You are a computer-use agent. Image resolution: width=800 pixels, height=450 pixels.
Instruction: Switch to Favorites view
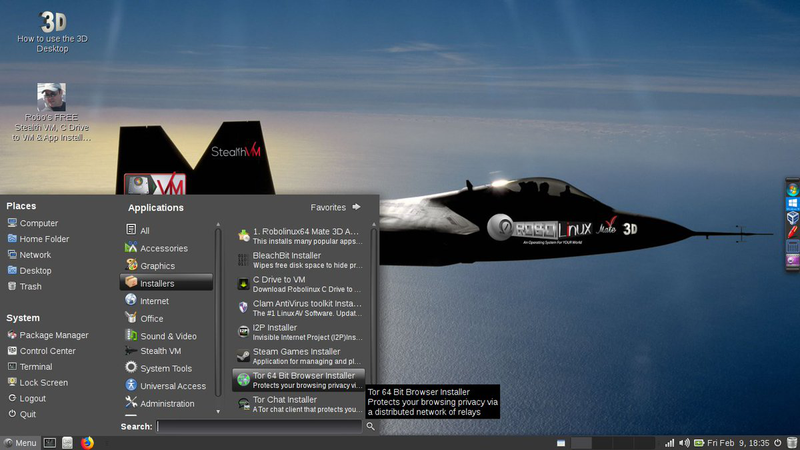click(335, 207)
